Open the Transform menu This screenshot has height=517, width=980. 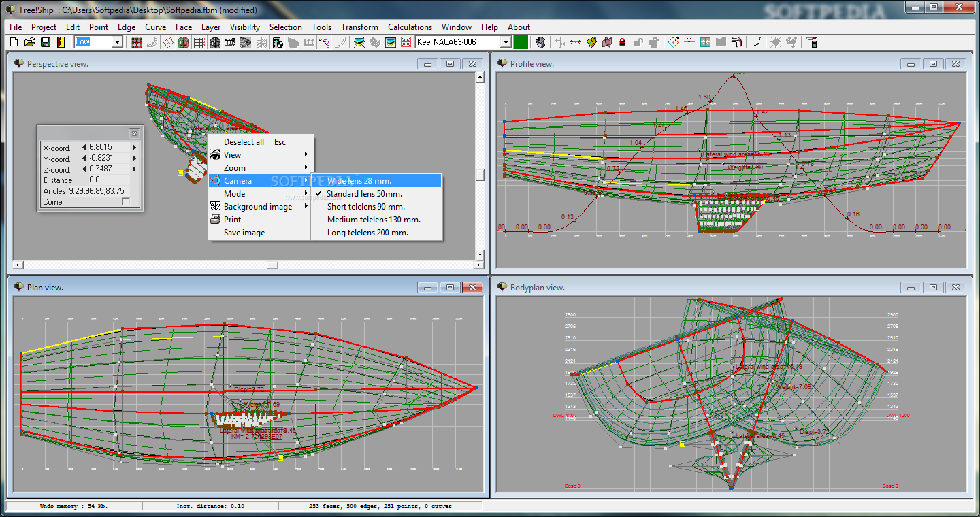(x=359, y=27)
